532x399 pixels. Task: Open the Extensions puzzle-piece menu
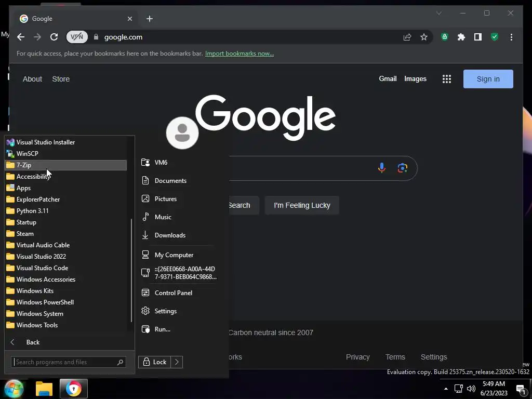tap(461, 37)
